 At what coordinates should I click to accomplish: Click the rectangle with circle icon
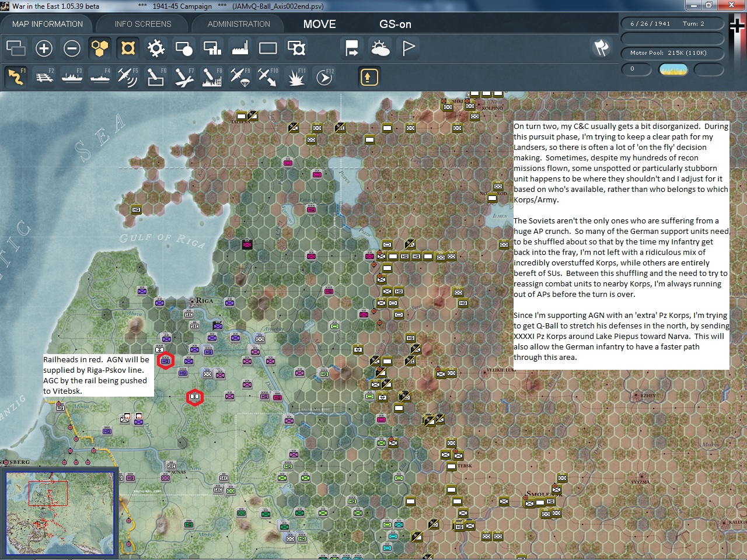[x=184, y=48]
